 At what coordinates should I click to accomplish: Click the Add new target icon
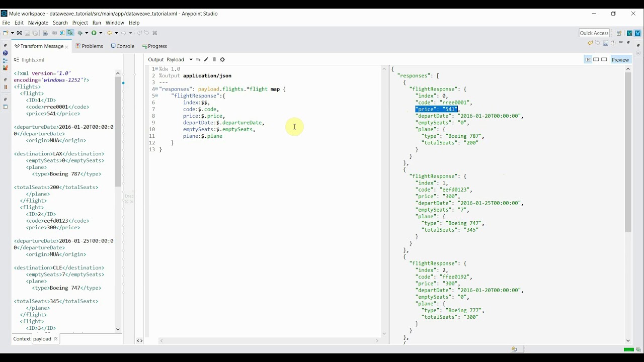pyautogui.click(x=198, y=60)
